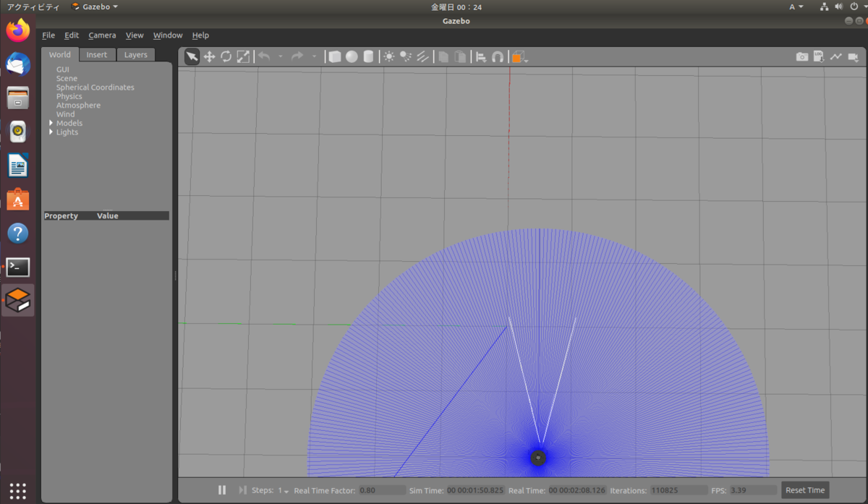This screenshot has height=504, width=868.
Task: Select Physics in the world tree
Action: pyautogui.click(x=69, y=96)
